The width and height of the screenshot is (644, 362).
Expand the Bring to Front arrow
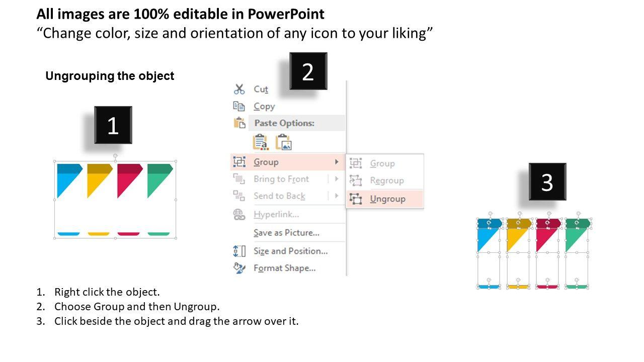337,179
